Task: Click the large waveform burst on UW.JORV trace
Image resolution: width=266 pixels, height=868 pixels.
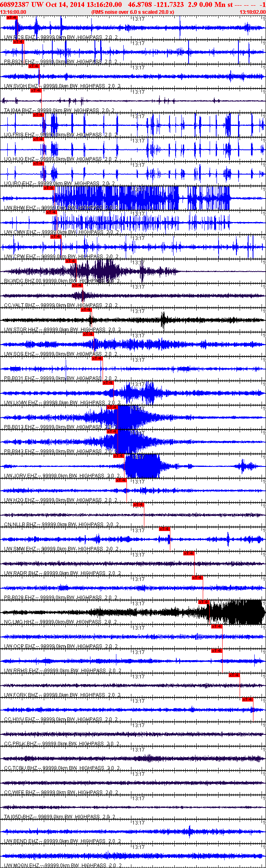Action: click(x=142, y=466)
